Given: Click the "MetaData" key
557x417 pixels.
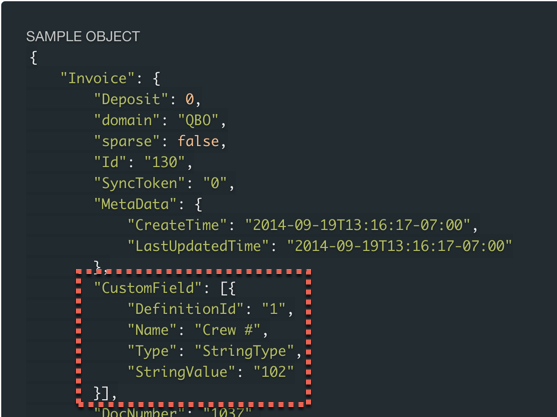Looking at the screenshot, I should click(x=135, y=204).
